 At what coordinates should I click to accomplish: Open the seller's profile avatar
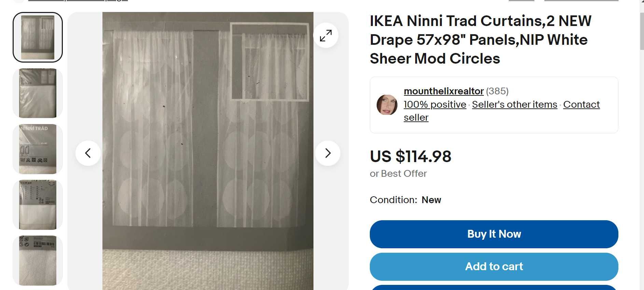click(387, 105)
